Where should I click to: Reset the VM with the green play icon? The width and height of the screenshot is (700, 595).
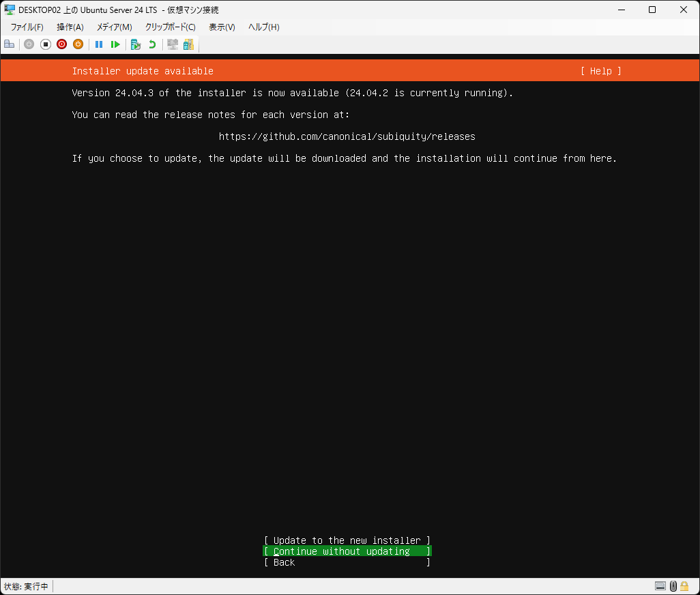click(x=115, y=44)
